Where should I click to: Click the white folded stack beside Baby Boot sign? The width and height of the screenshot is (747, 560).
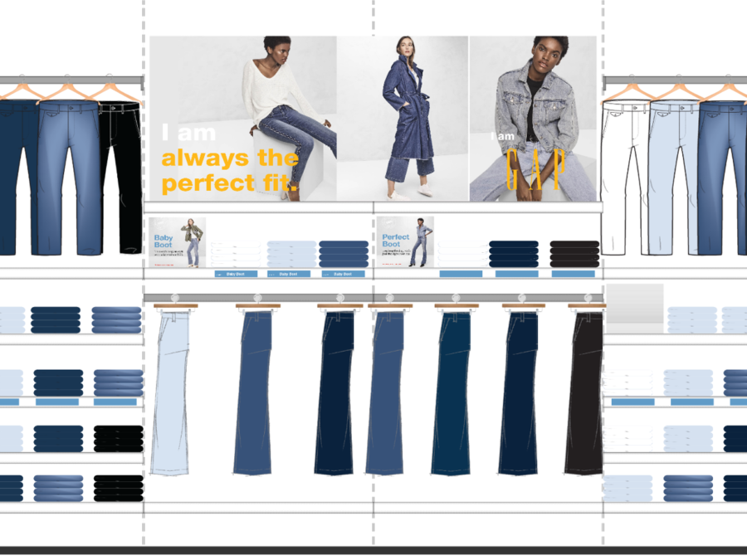pos(236,253)
